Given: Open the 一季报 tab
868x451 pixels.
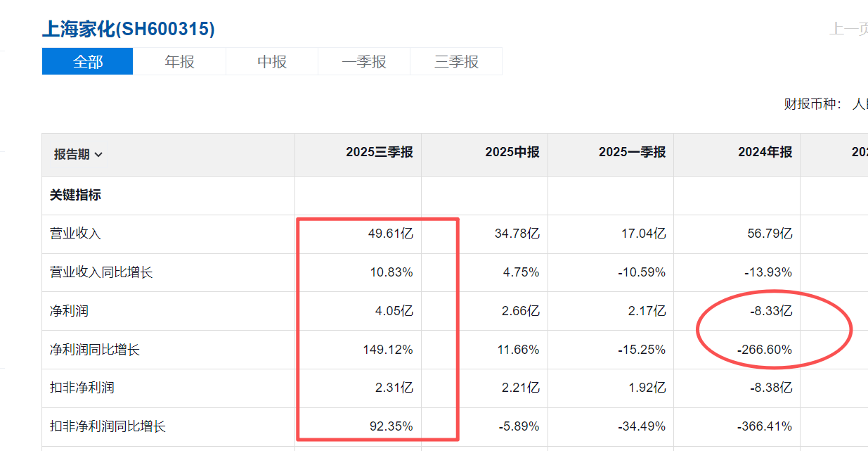Looking at the screenshot, I should [x=364, y=62].
